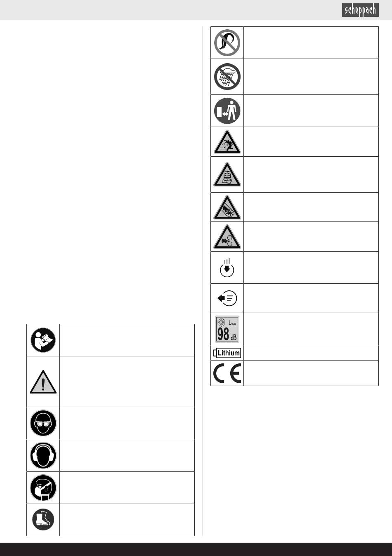Select the downward arrow suction symbol
Image resolution: width=392 pixels, height=556 pixels.
227,268
